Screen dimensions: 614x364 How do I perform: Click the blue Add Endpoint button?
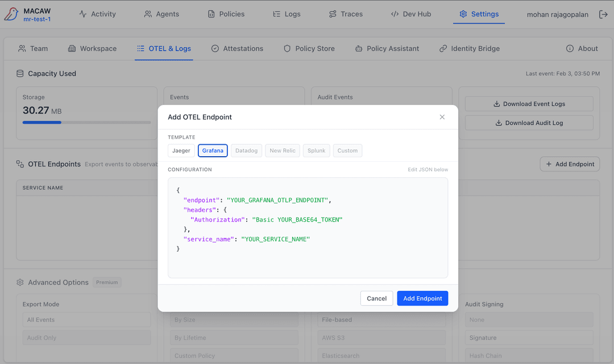(422, 298)
